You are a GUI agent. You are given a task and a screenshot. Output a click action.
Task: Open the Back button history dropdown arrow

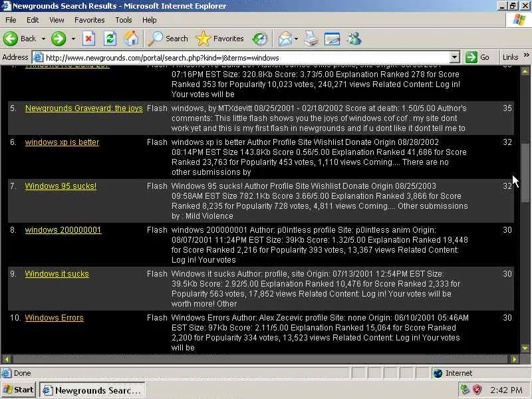coord(43,39)
